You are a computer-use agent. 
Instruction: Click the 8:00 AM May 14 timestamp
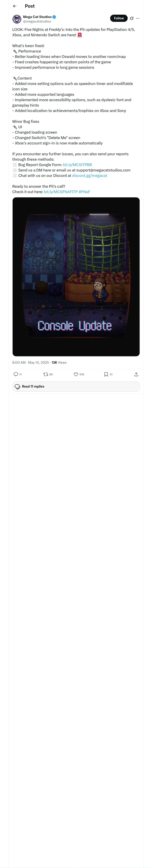click(31, 363)
